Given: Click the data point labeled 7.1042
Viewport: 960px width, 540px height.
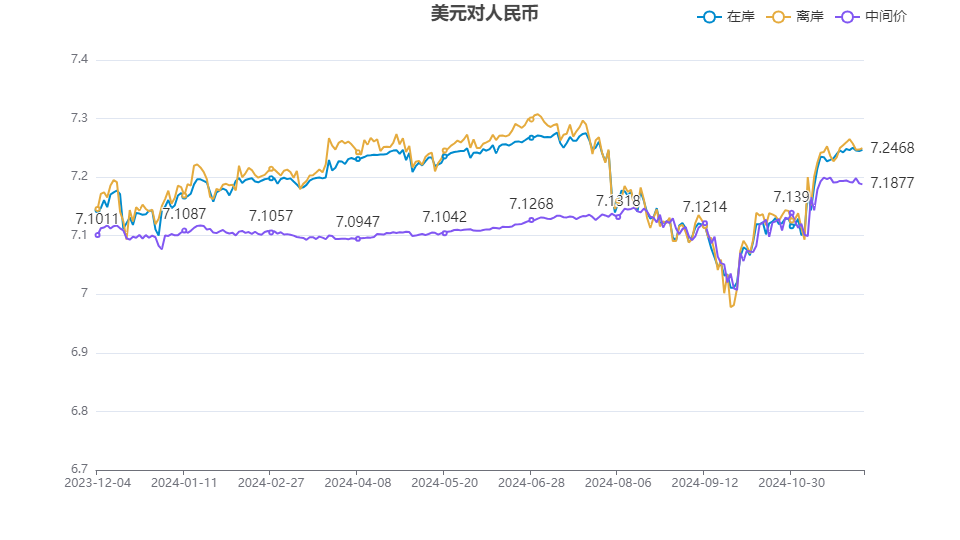Looking at the screenshot, I should tap(445, 233).
